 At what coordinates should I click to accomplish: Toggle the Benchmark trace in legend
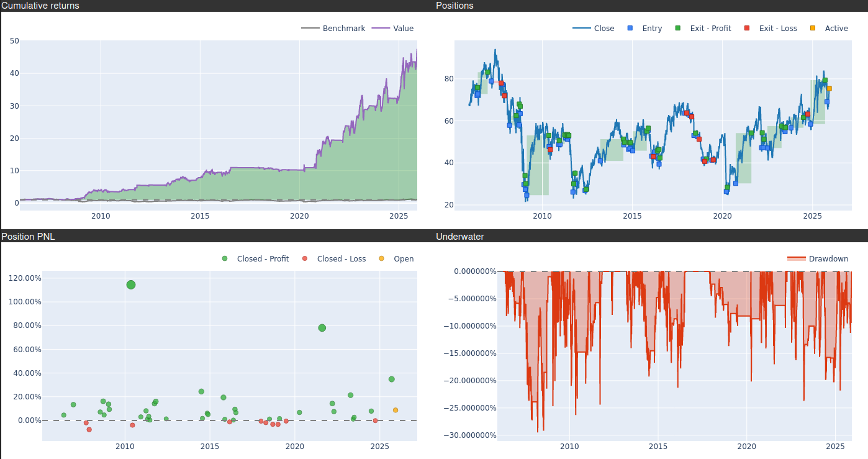333,29
